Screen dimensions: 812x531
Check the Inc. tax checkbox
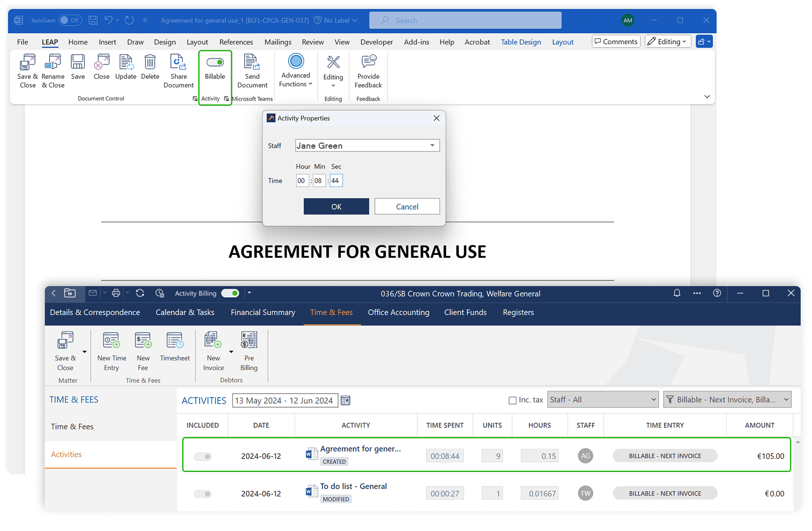point(512,400)
